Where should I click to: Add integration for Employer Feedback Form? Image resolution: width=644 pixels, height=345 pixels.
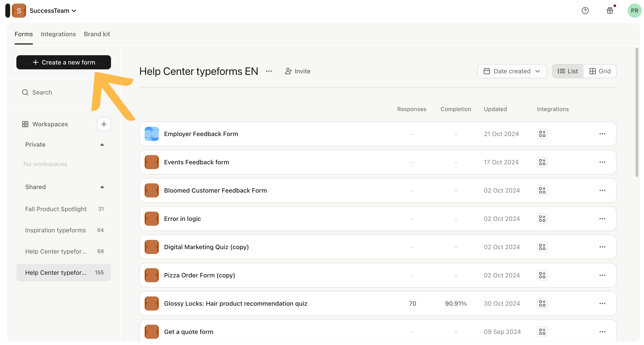(542, 134)
